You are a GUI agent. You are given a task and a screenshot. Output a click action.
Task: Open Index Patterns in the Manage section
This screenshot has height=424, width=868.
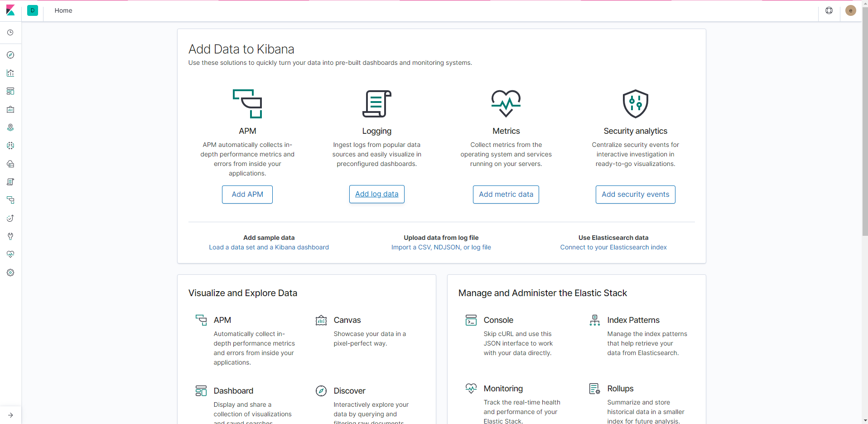coord(633,320)
